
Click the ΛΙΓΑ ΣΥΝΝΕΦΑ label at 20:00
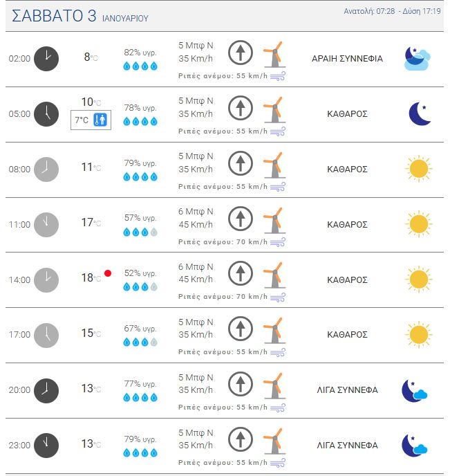[347, 390]
